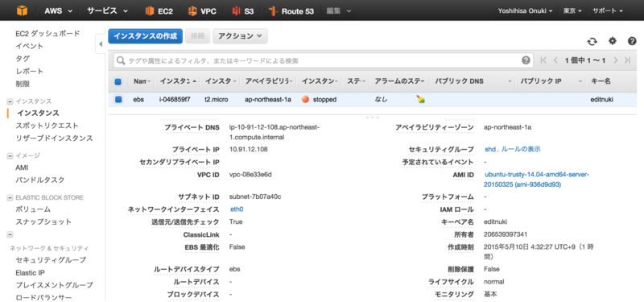The image size is (644, 302).
Task: Refresh the instance list
Action: 592,41
